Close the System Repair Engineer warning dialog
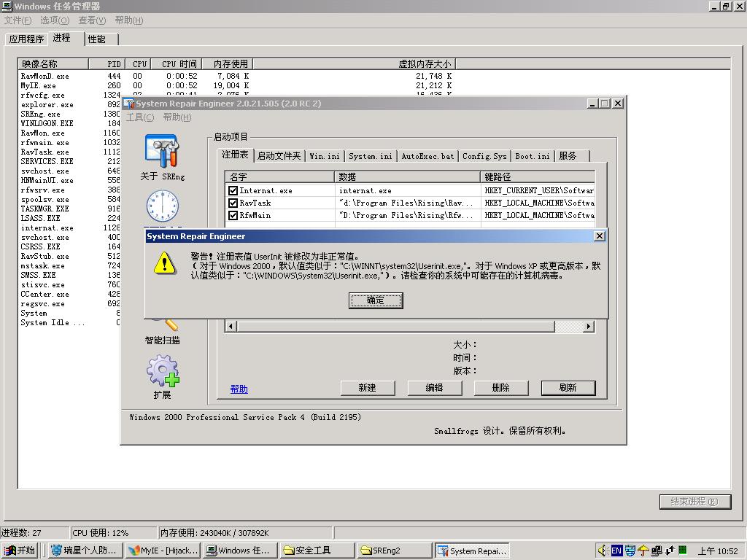This screenshot has height=560, width=747. point(600,236)
